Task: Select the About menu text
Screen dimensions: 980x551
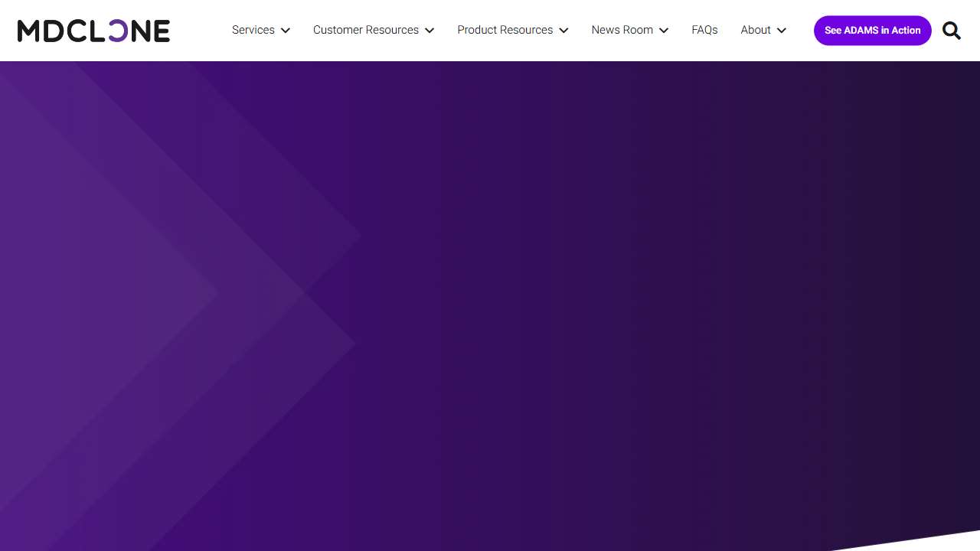Action: click(755, 30)
